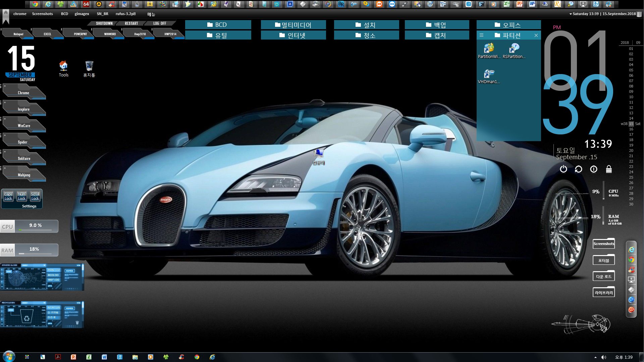Open Internet Explorer in top dock
The image size is (644, 362).
click(48, 4)
